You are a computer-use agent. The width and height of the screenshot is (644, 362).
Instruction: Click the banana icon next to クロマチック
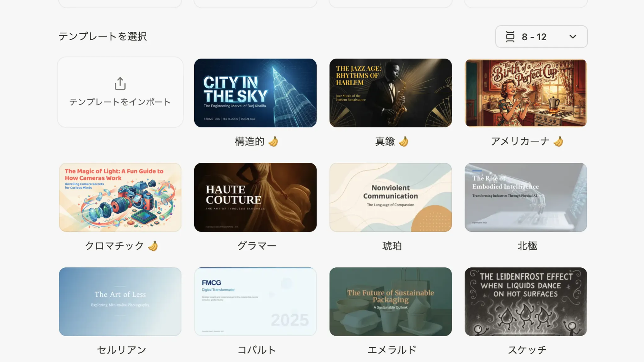click(x=153, y=246)
